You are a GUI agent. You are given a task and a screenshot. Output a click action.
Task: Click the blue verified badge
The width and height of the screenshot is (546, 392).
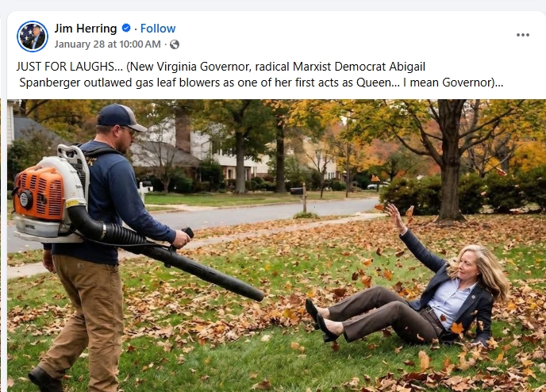126,29
